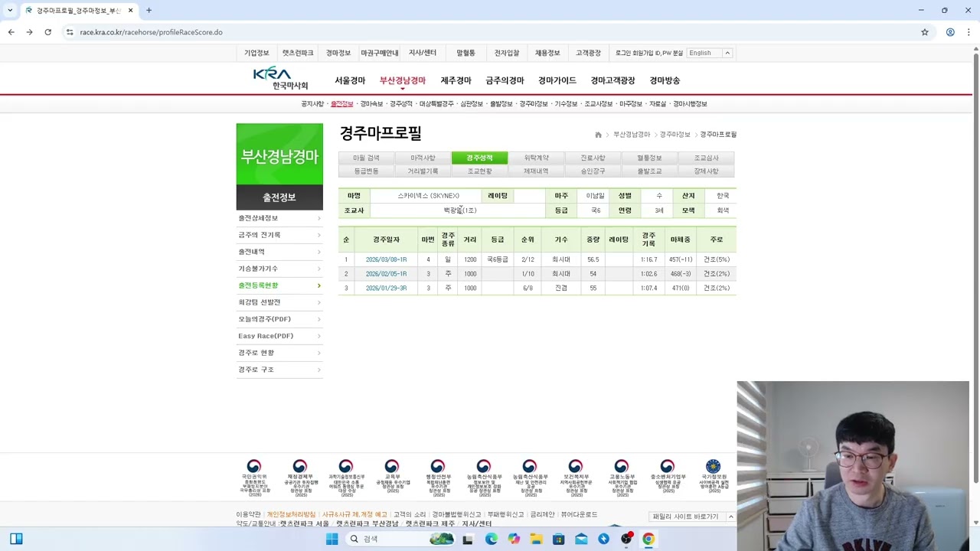The height and width of the screenshot is (551, 980).
Task: Expand 출전상세정보 sidebar item
Action: (279, 218)
